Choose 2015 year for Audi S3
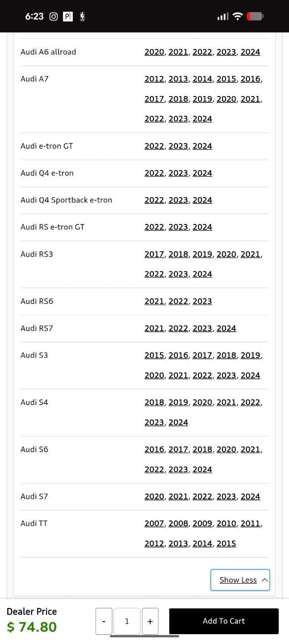The height and width of the screenshot is (644, 289). pyautogui.click(x=154, y=355)
